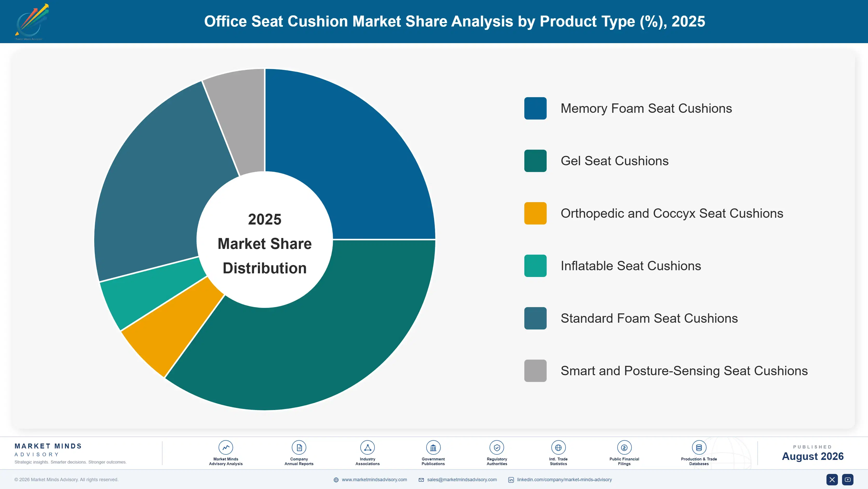Screen dimensions: 868x489
Task: Open www.marketmindsadvisory.com link
Action: (374, 480)
